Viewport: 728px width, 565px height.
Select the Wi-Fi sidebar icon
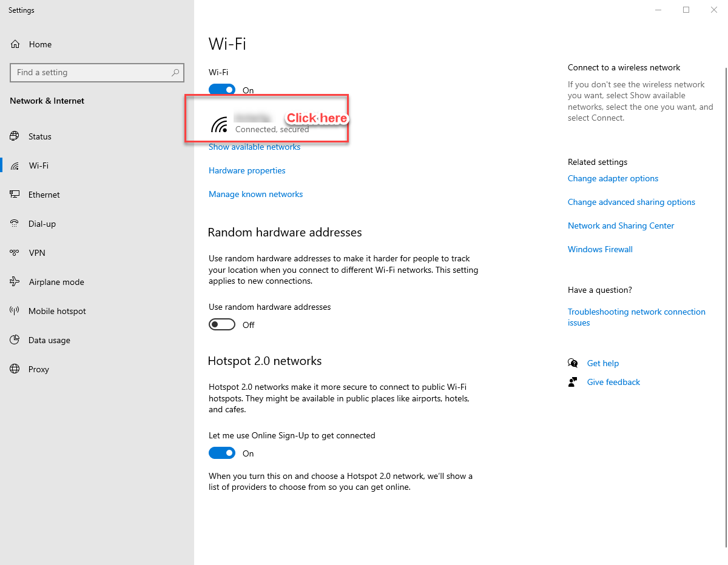(x=15, y=165)
